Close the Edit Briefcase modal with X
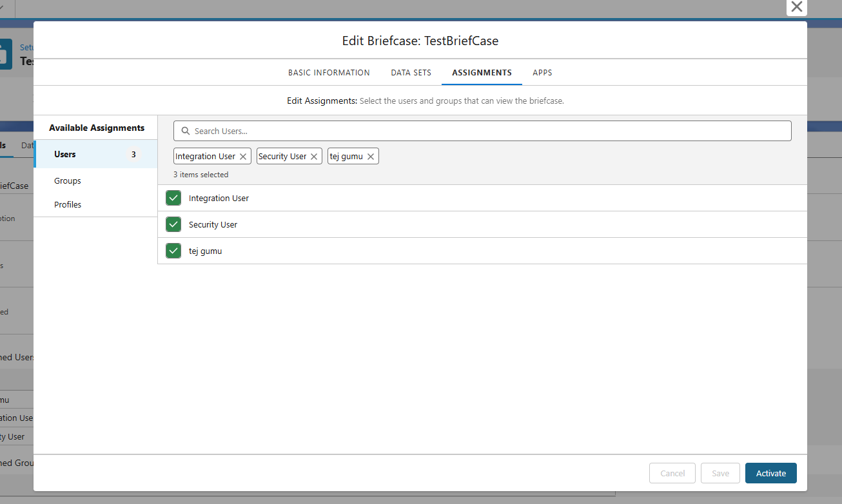 797,7
